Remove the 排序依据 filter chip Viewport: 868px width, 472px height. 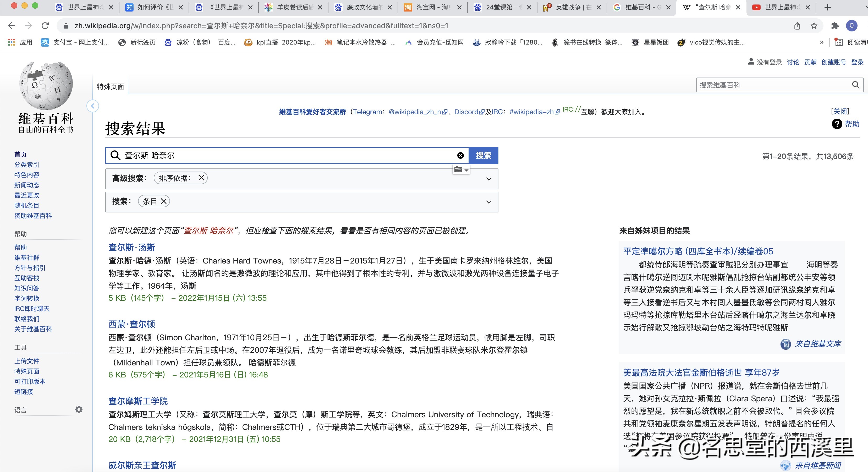click(x=201, y=178)
